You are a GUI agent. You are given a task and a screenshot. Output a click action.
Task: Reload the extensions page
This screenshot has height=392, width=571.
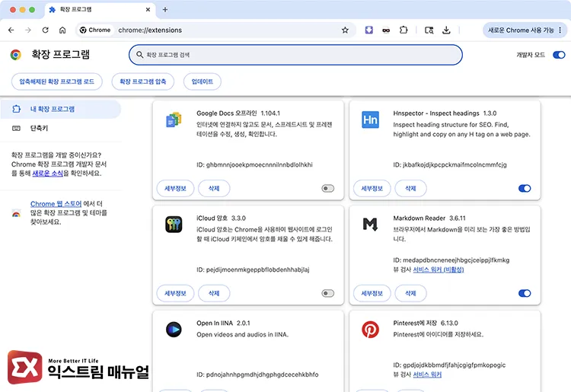(x=45, y=30)
